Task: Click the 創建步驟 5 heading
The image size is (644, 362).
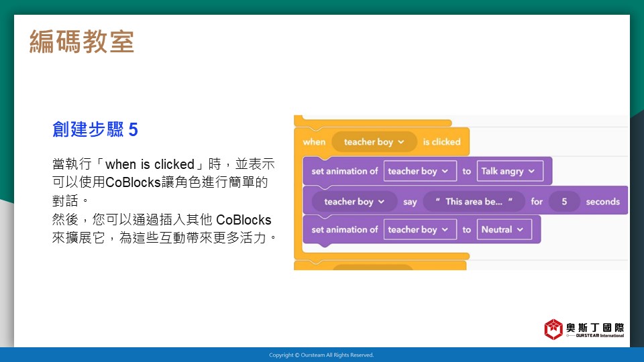Action: (95, 129)
